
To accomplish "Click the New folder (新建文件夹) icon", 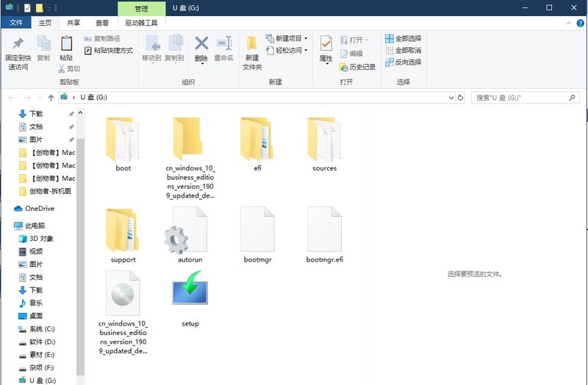I will point(251,44).
